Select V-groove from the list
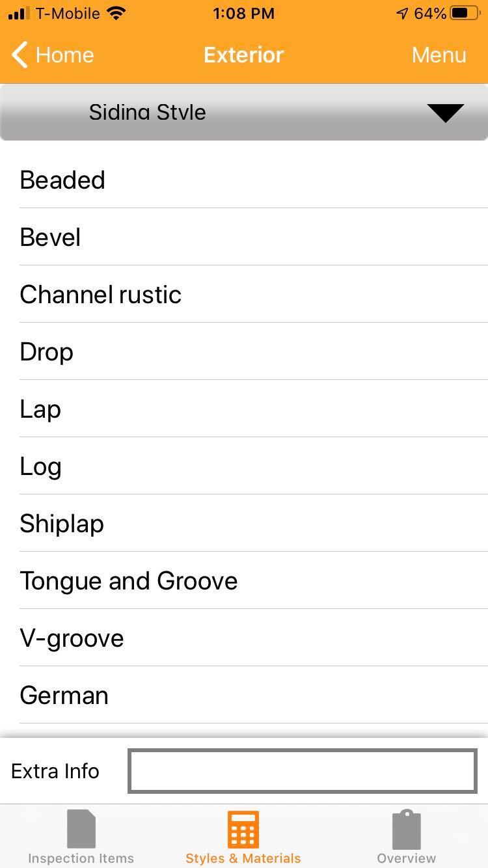This screenshot has width=488, height=868. [72, 638]
